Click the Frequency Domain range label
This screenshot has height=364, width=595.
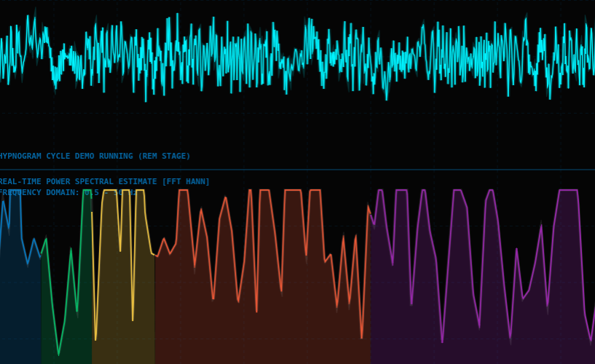(x=68, y=192)
